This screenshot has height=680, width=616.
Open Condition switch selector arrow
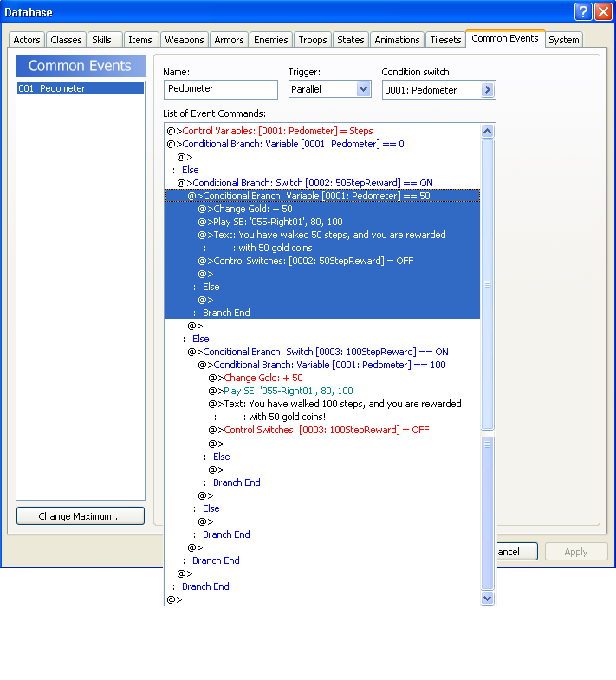point(488,90)
